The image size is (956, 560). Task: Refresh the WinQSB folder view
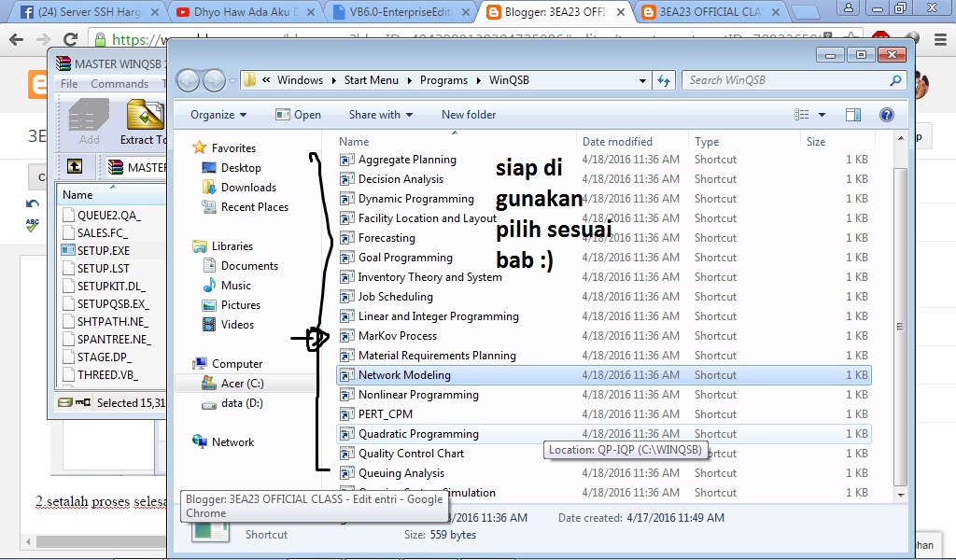pyautogui.click(x=664, y=80)
